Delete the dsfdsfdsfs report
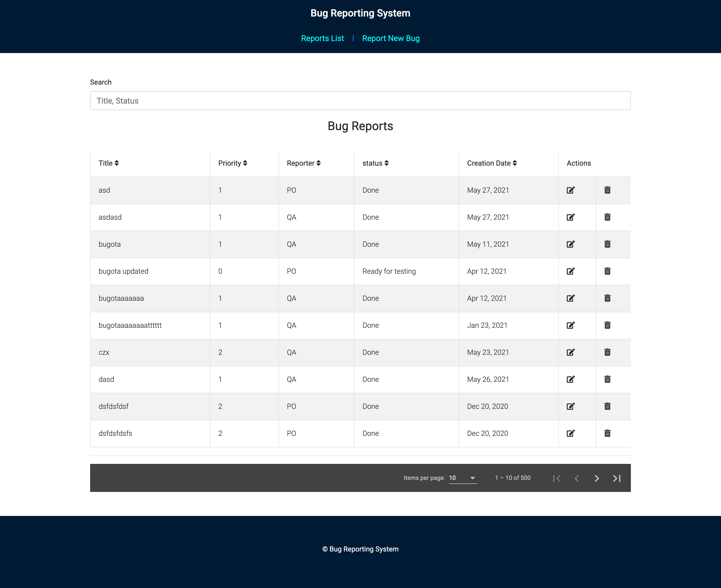The width and height of the screenshot is (721, 588). click(608, 433)
